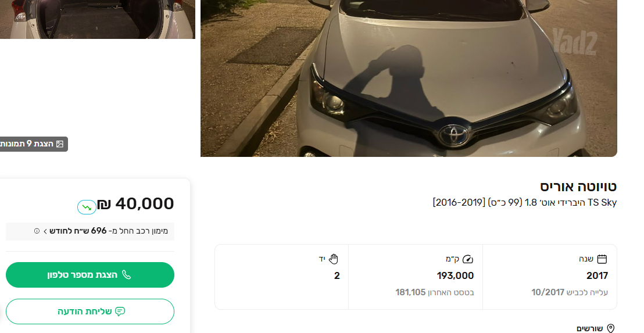This screenshot has width=644, height=333.
Task: Click the hand icon next to יד
Action: point(334,259)
